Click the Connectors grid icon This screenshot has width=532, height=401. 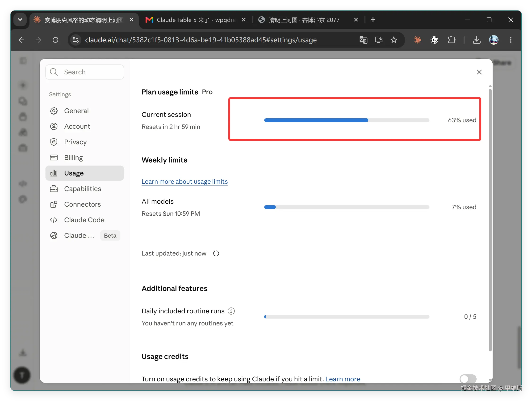click(x=54, y=204)
